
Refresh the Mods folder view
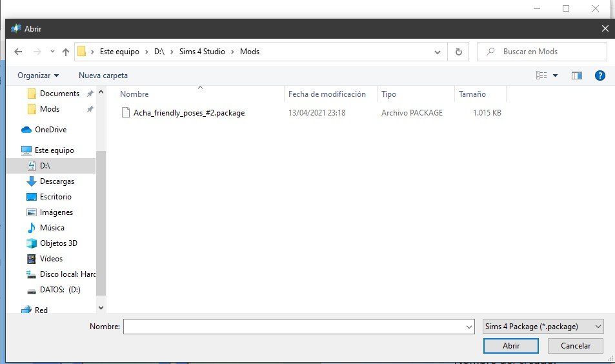pyautogui.click(x=458, y=52)
